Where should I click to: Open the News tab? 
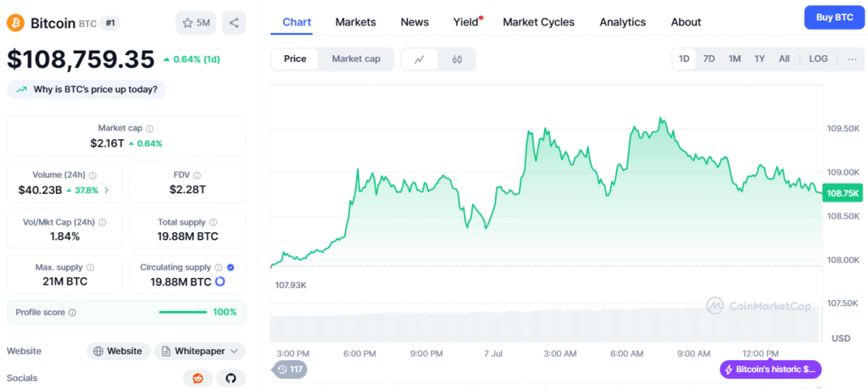click(415, 22)
